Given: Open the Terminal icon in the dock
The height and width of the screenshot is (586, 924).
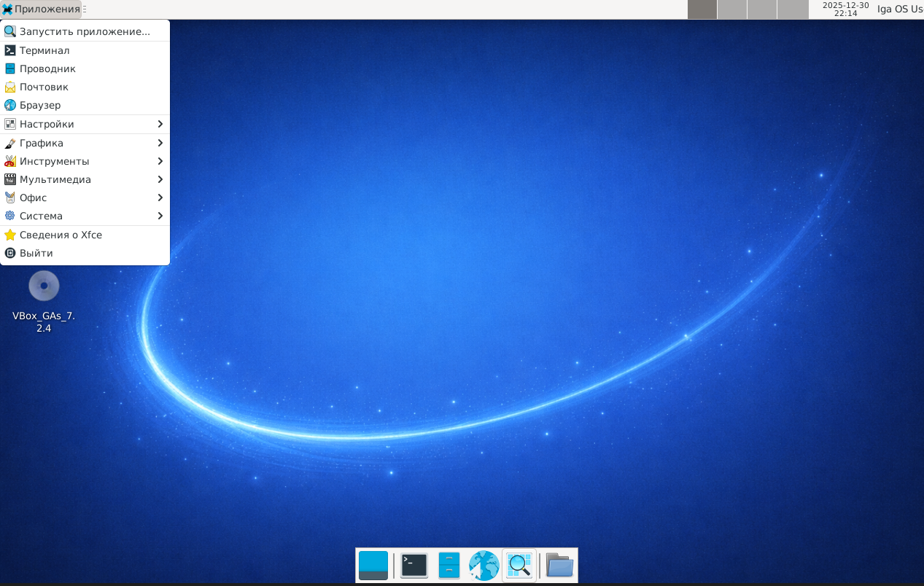Looking at the screenshot, I should point(414,566).
